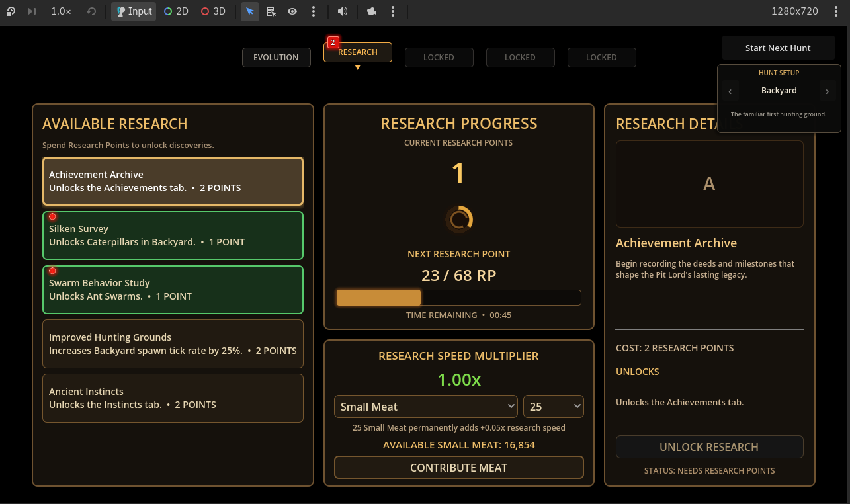Click the RESEARCH PROGRESS heading
This screenshot has height=504, width=850.
(x=459, y=124)
